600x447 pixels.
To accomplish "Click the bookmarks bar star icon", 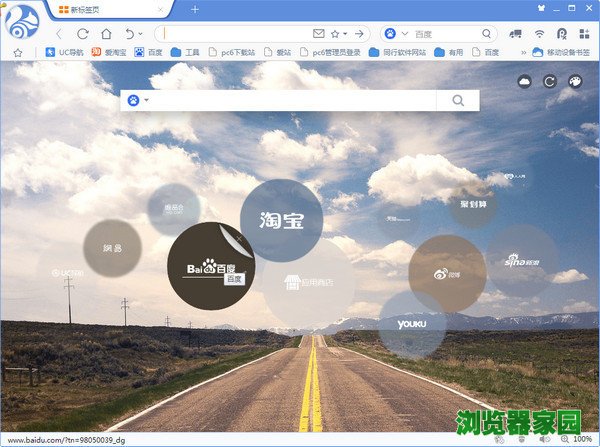I will coord(18,52).
